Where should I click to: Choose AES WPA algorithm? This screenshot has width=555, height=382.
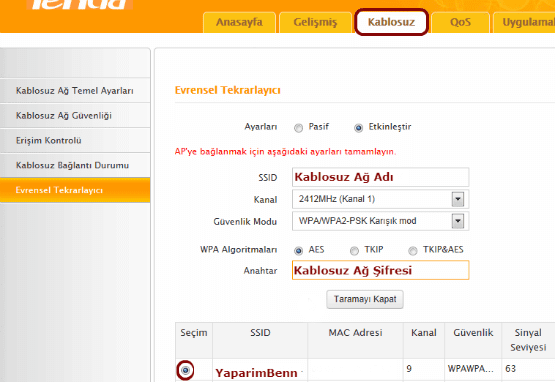(298, 251)
